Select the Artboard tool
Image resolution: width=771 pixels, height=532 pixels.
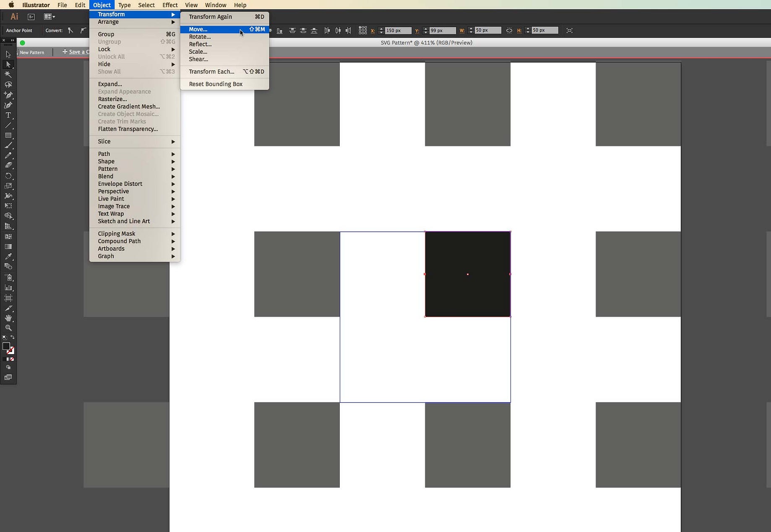click(x=8, y=298)
